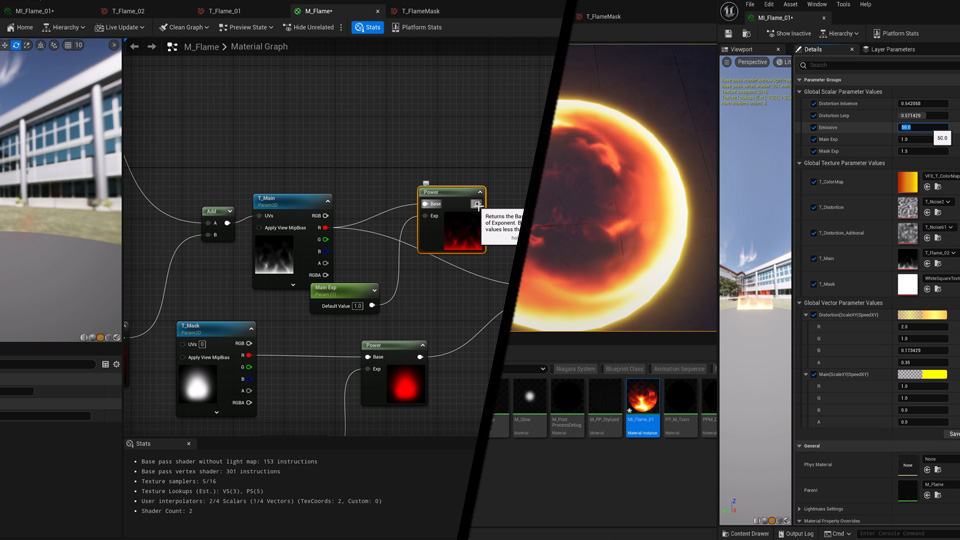Toggle the Stats button in toolbar
Viewport: 960px width, 540px height.
367,27
